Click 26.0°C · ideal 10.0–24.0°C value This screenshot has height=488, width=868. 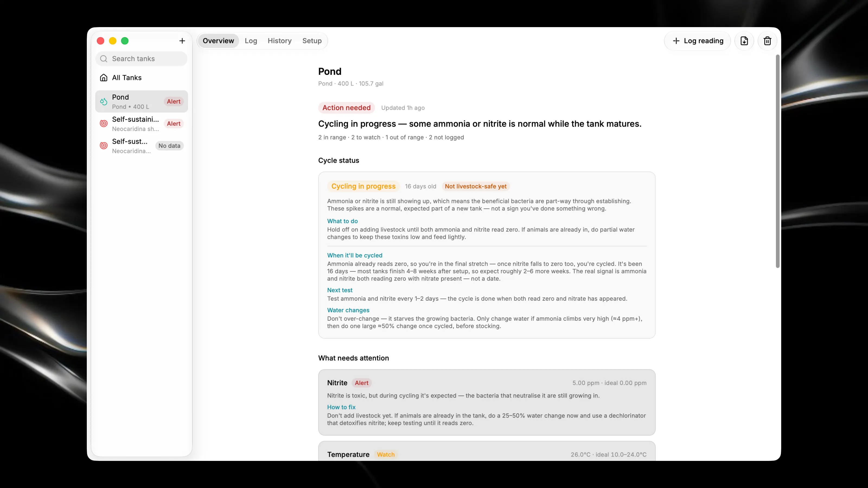point(608,455)
